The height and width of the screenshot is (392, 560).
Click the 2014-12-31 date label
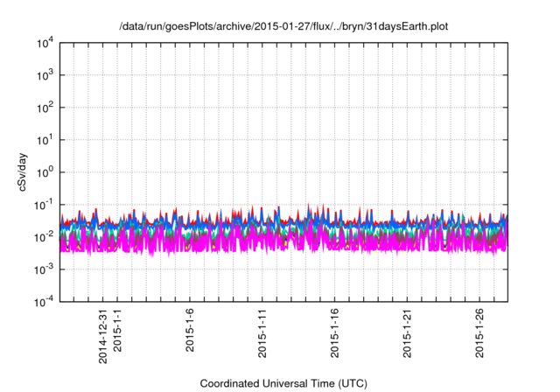pyautogui.click(x=103, y=336)
